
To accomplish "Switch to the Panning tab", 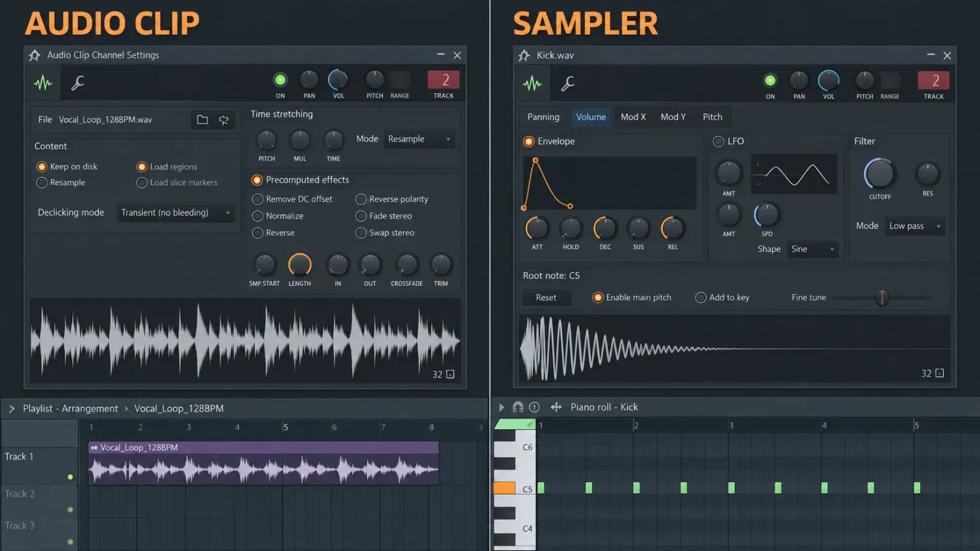I will pos(543,117).
